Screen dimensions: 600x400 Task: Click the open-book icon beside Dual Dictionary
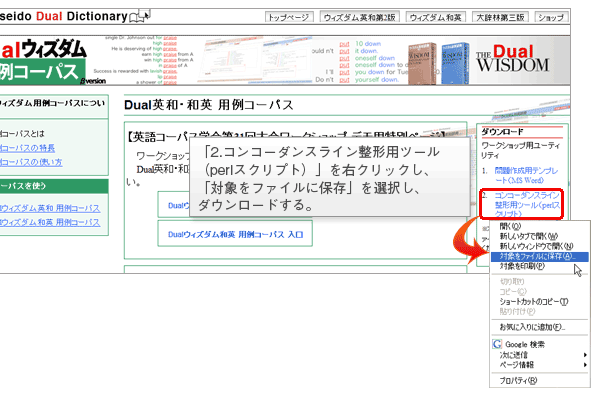tap(140, 16)
